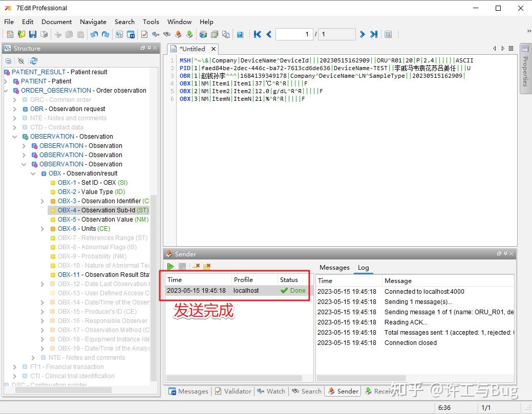Open the Validator bottom tab
Viewport: 532px width, 414px height.
(232, 391)
